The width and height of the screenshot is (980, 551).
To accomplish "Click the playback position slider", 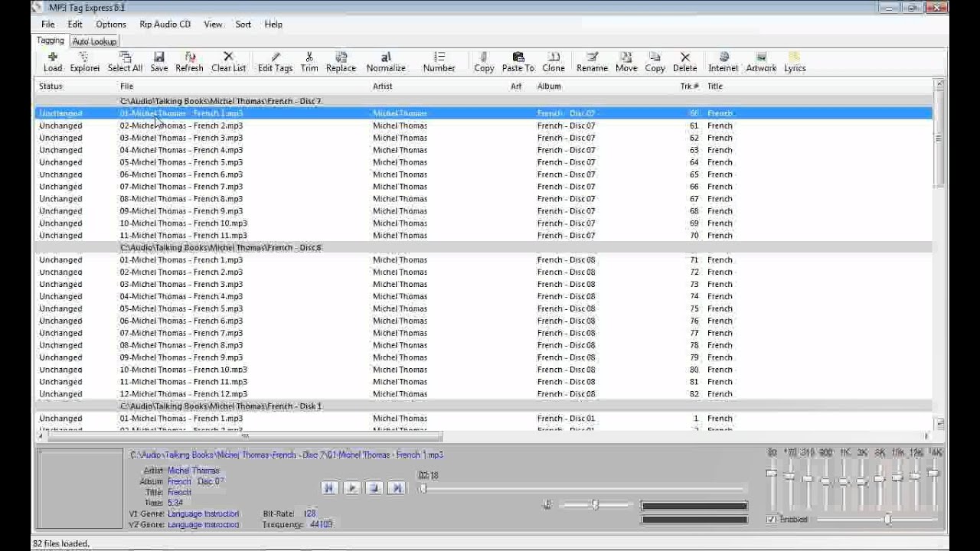I will [x=582, y=488].
